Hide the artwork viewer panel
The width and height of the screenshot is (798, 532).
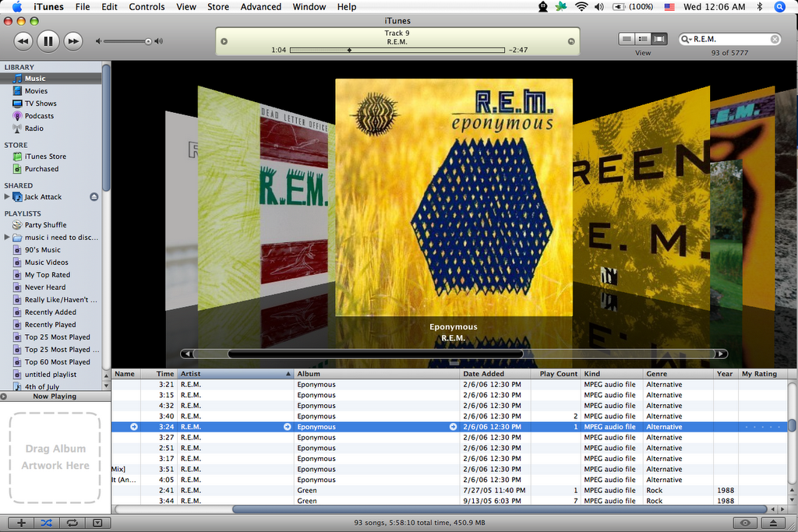[x=97, y=523]
